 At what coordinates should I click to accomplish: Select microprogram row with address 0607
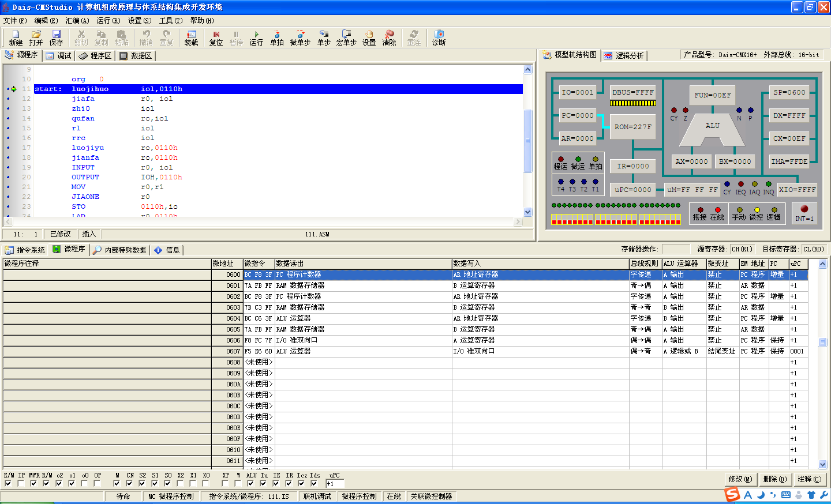(405, 351)
